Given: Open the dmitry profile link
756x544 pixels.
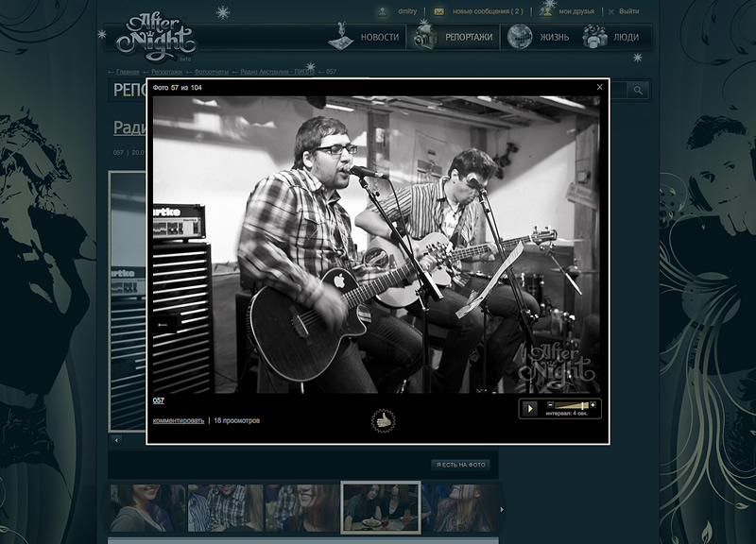Looking at the screenshot, I should pyautogui.click(x=407, y=11).
